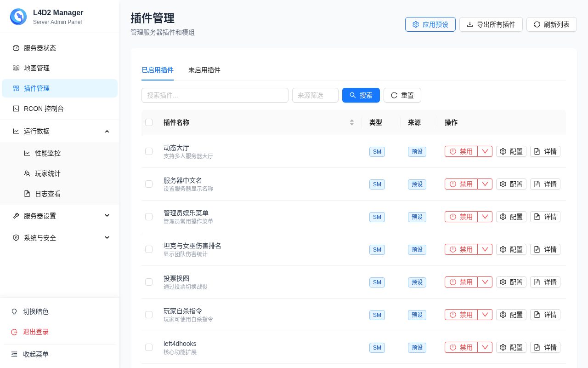The image size is (588, 368).
Task: Open the 来源筛选 filter dropdown
Action: 315,95
